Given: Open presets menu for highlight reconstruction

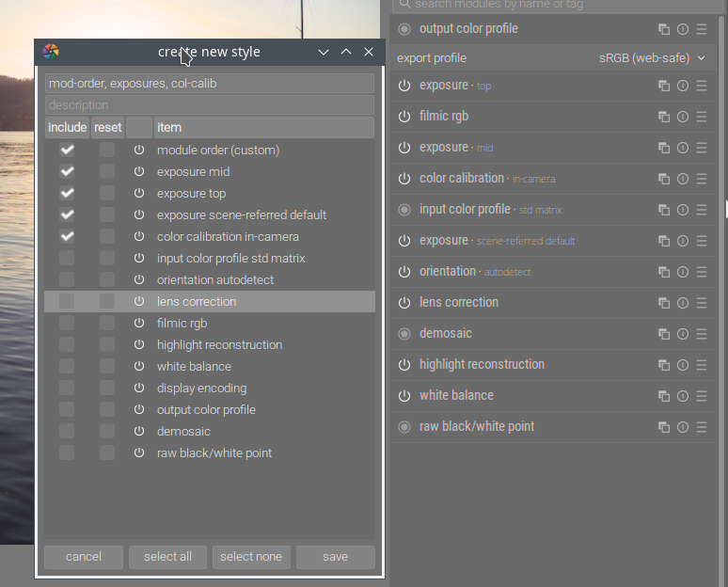Looking at the screenshot, I should click(x=702, y=365).
